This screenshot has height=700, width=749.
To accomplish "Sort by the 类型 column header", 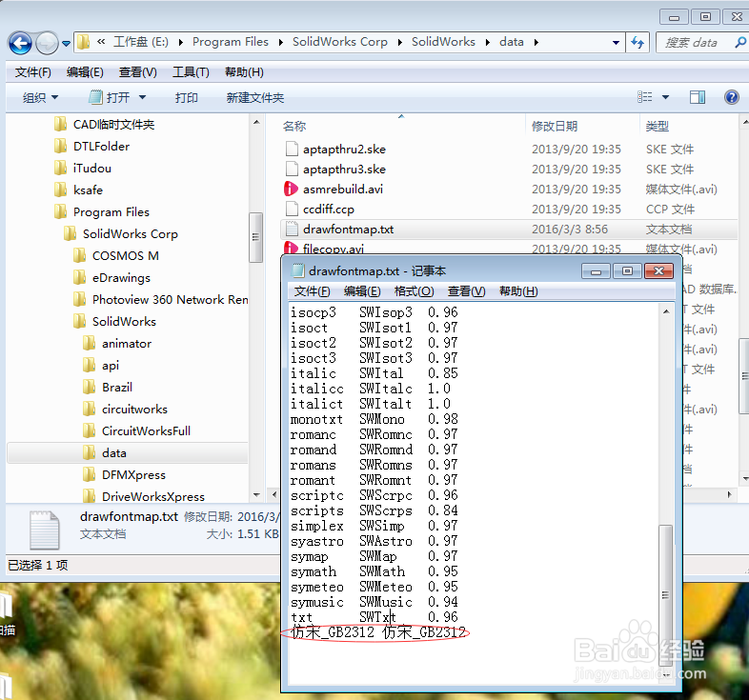I will [658, 127].
